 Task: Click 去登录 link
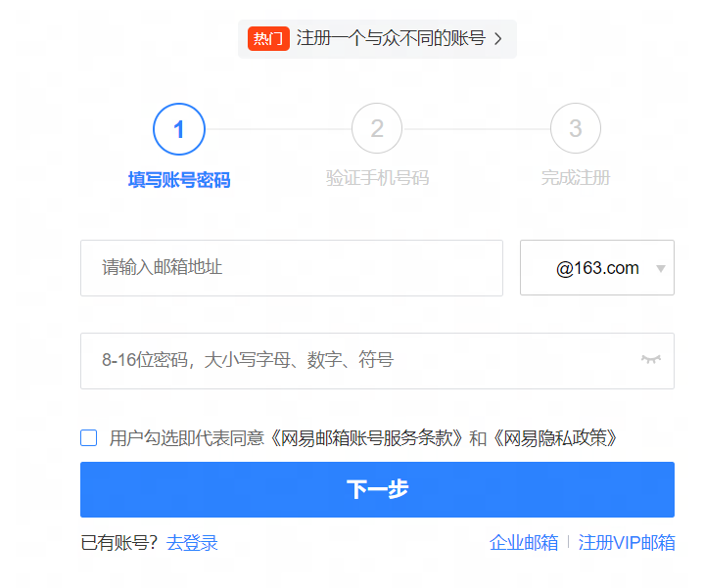pos(192,543)
